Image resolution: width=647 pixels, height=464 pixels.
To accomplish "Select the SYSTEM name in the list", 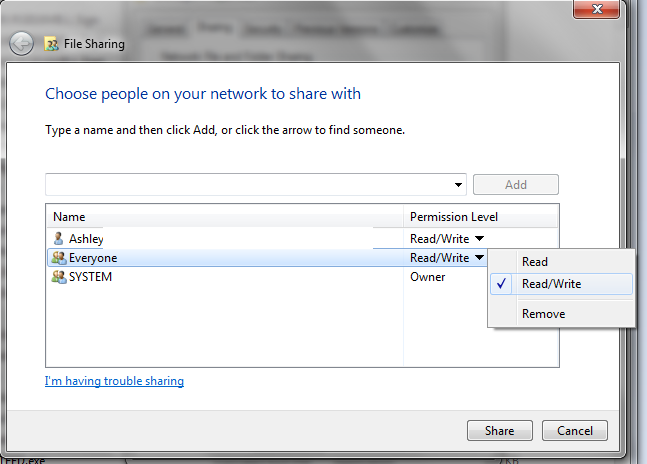I will tap(90, 277).
